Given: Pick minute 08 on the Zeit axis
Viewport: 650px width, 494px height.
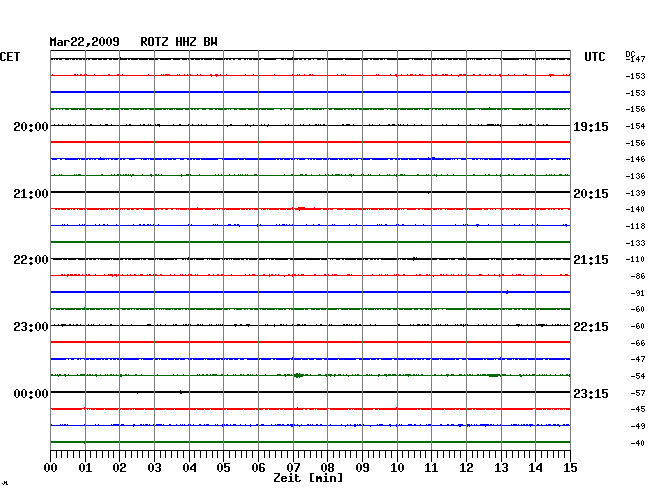Looking at the screenshot, I should pos(327,468).
